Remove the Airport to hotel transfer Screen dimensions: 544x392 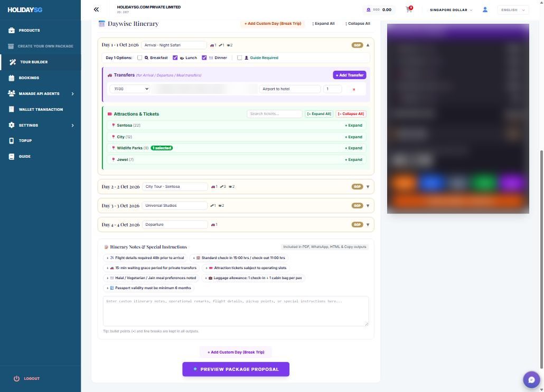[354, 89]
